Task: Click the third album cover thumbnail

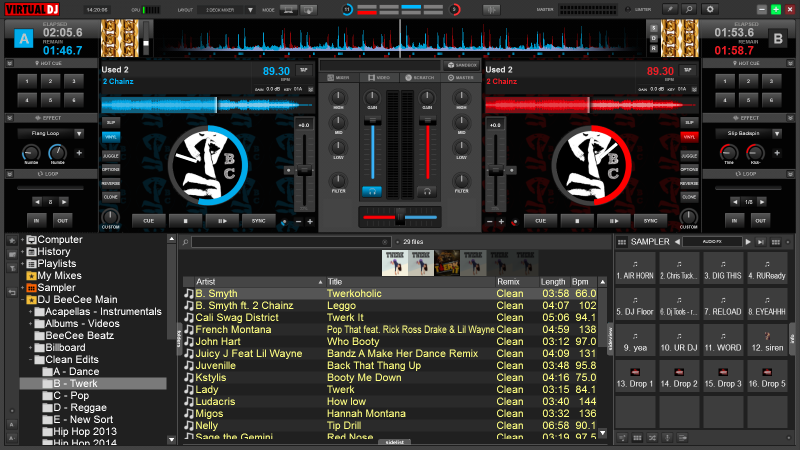Action: tap(447, 263)
